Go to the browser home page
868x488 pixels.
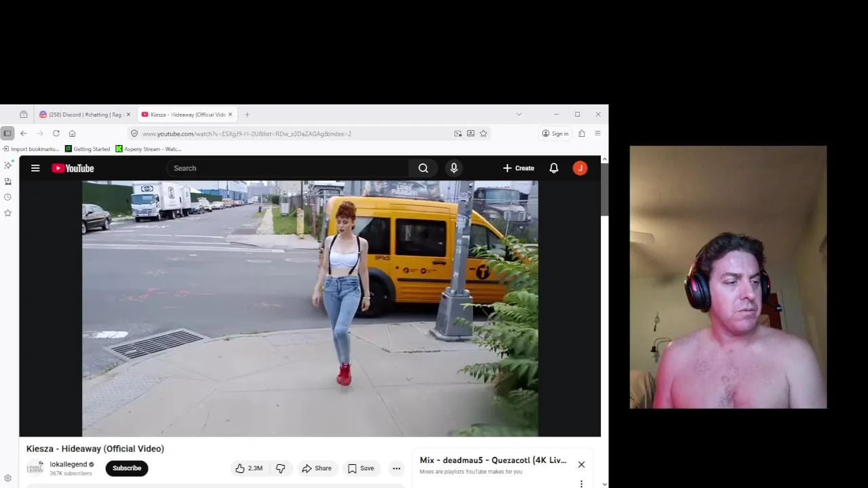73,134
